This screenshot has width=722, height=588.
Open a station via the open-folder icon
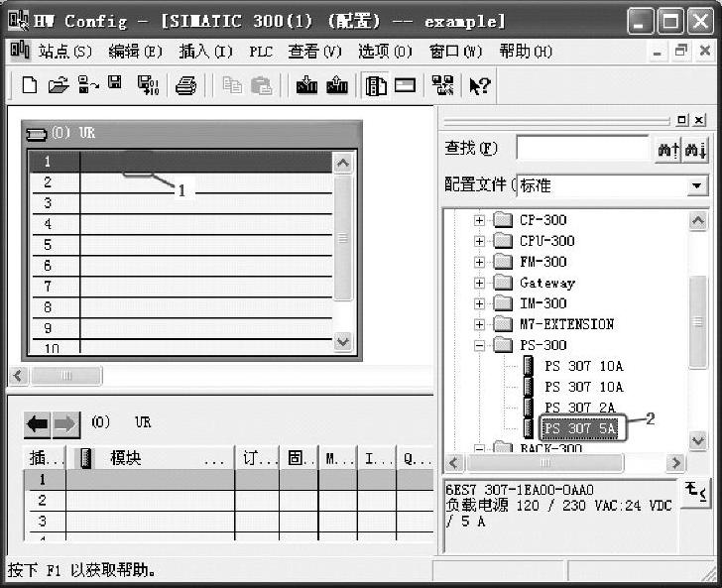(59, 85)
